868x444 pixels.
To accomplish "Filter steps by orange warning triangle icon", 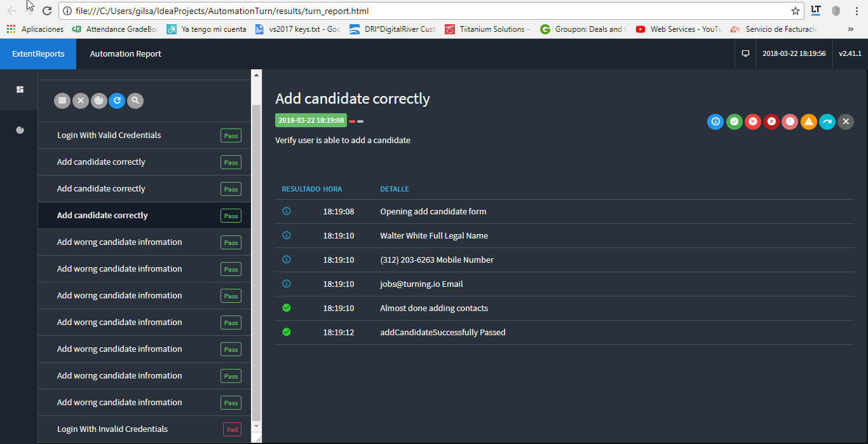I will click(x=808, y=121).
